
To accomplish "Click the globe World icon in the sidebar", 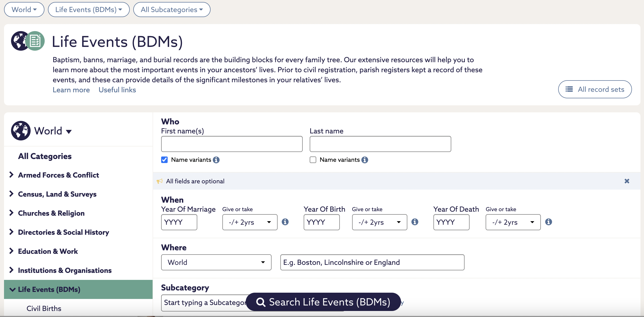I will click(21, 131).
